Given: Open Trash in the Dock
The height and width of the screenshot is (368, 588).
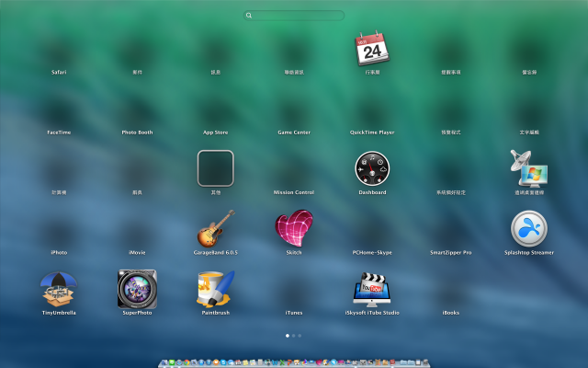Looking at the screenshot, I should [425, 362].
